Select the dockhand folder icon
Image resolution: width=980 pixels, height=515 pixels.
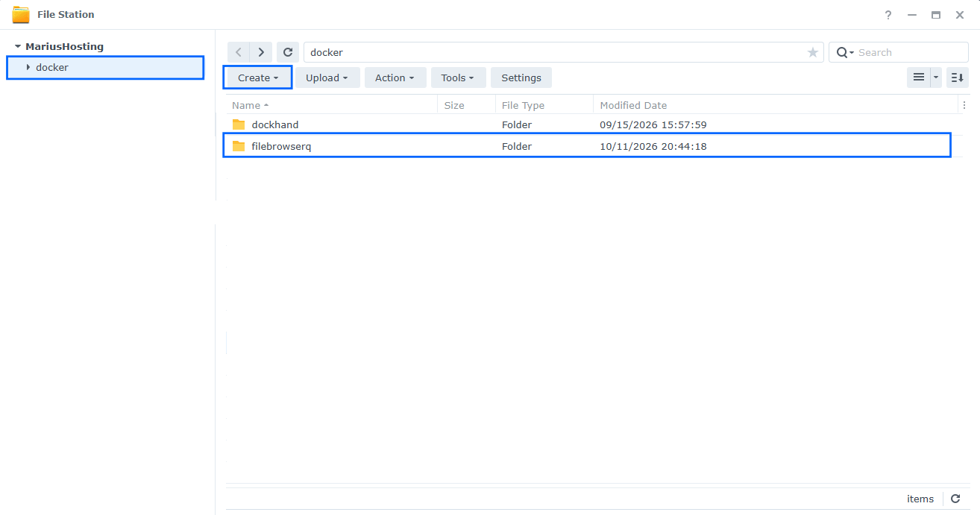point(239,124)
